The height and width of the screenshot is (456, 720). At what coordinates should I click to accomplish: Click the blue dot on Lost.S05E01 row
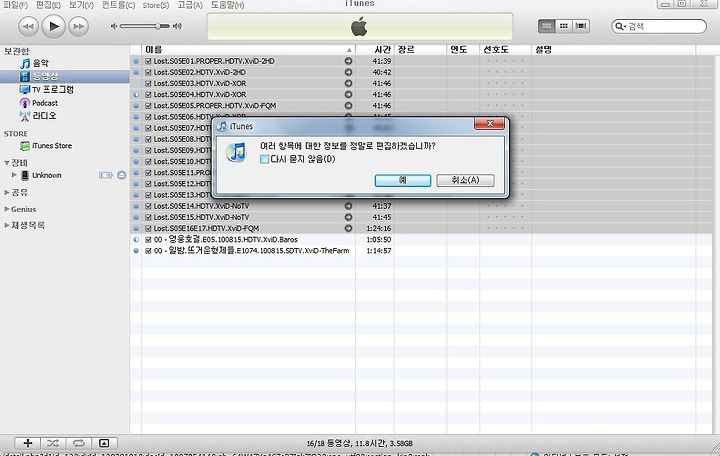[136, 61]
